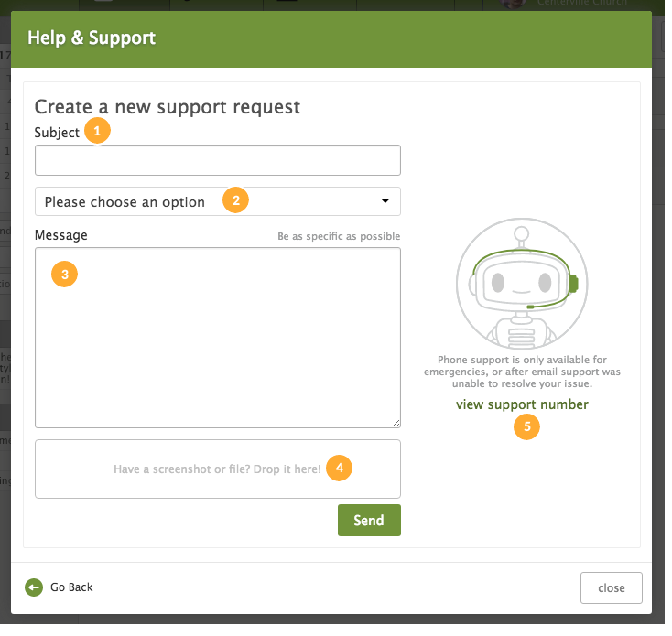672x636 pixels.
Task: Click the orange number 1 badge
Action: [x=97, y=131]
